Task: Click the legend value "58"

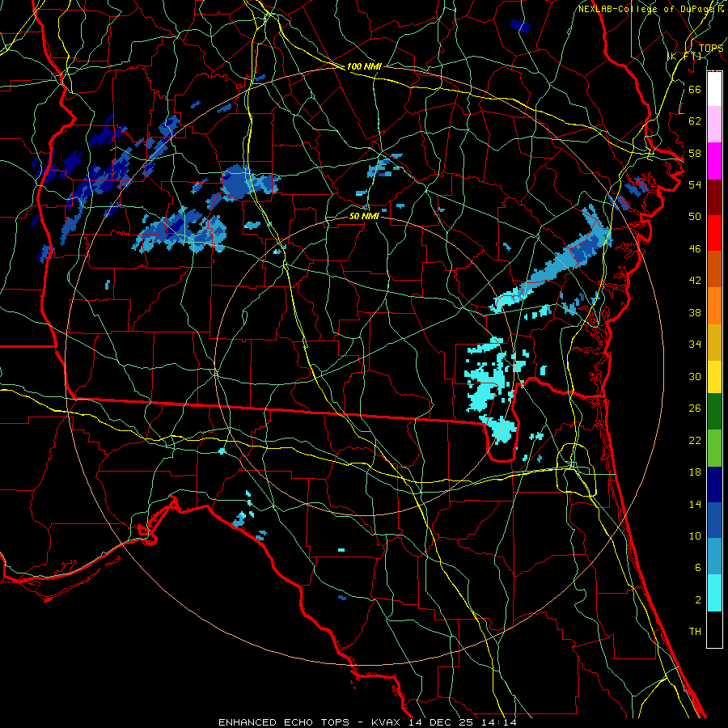Action: coord(695,153)
